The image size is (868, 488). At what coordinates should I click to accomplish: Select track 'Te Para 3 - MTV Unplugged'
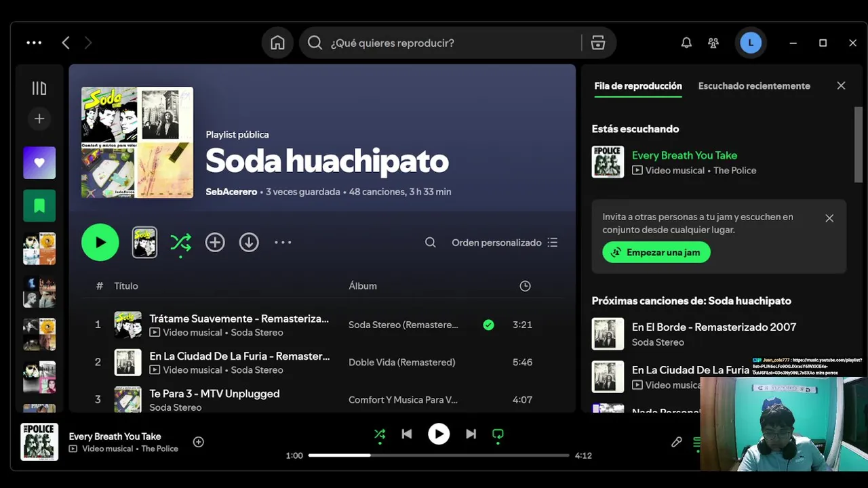pyautogui.click(x=214, y=393)
